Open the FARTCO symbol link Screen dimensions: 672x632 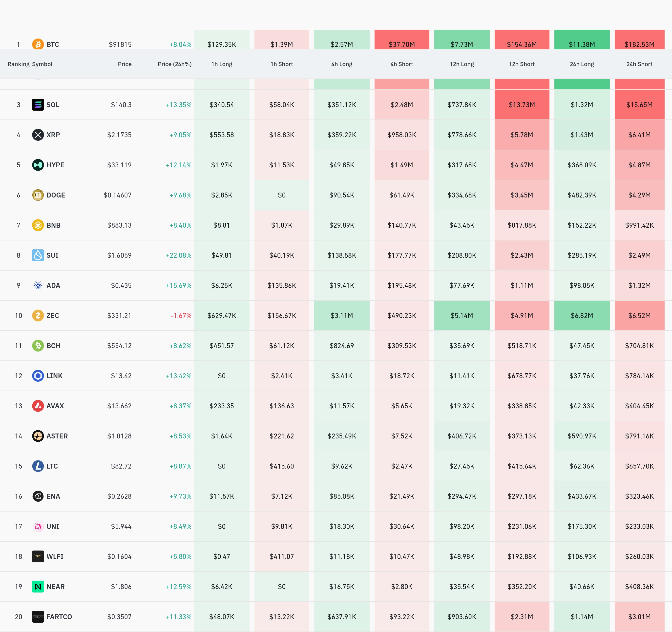(x=59, y=617)
